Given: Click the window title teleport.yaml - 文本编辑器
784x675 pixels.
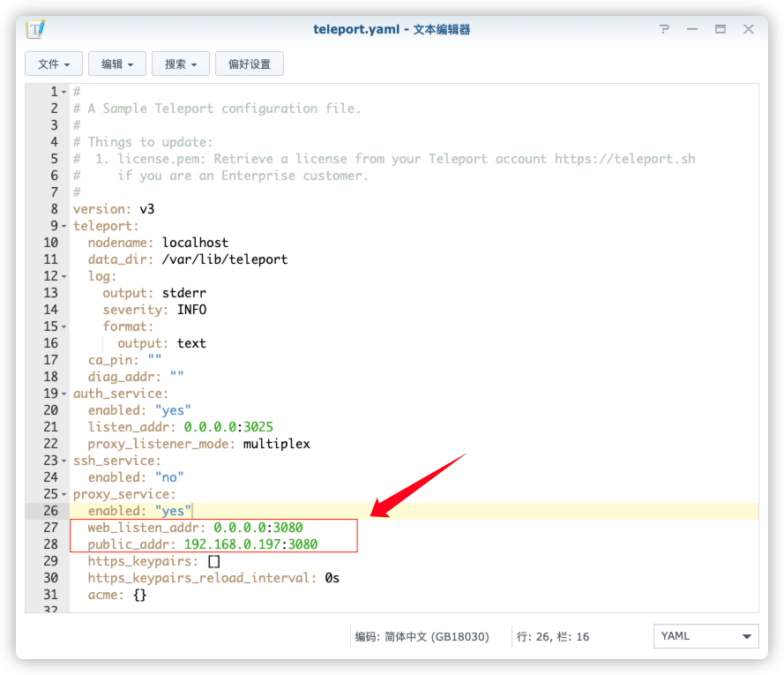Looking at the screenshot, I should pos(392,29).
